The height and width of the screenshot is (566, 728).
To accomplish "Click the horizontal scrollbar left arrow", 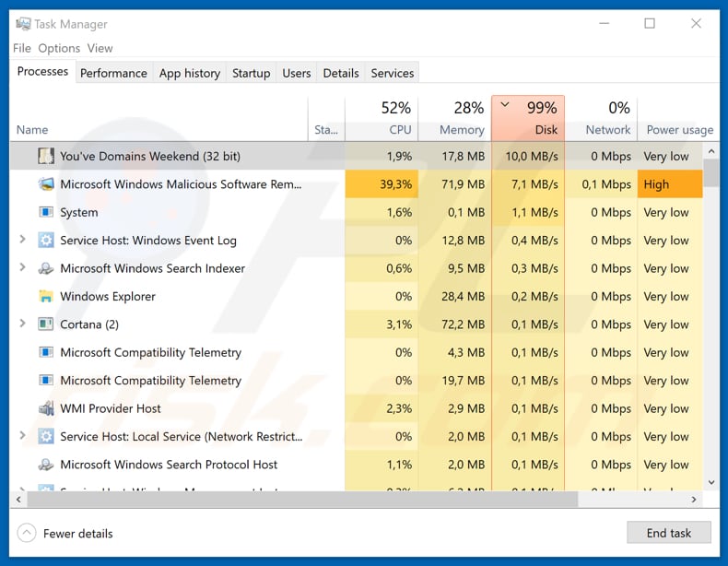I will pyautogui.click(x=18, y=500).
